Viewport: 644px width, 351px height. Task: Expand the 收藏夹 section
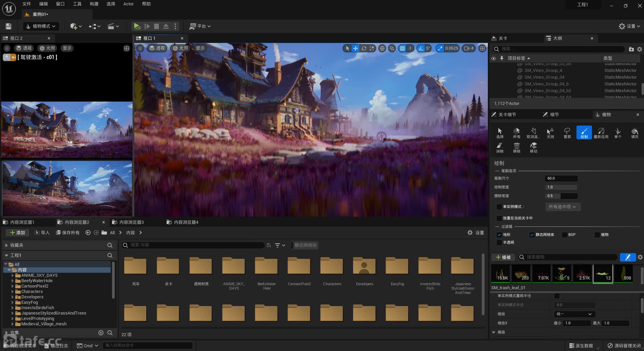pos(6,245)
